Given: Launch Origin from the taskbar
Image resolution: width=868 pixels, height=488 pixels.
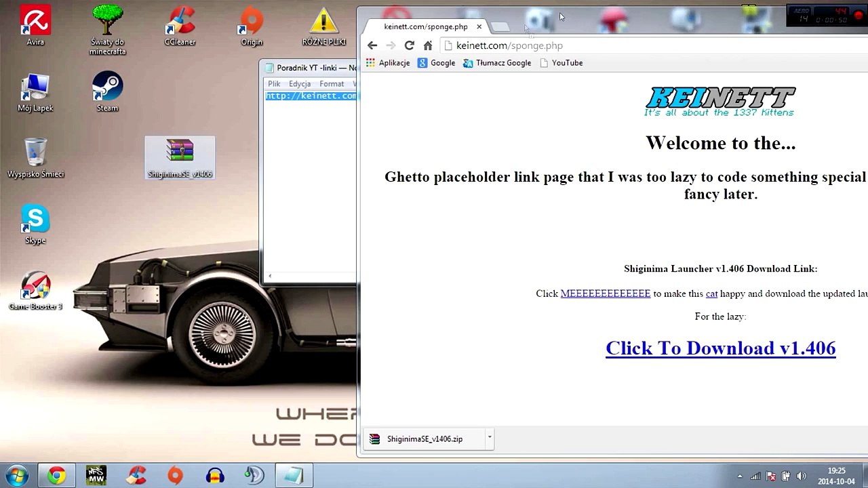Looking at the screenshot, I should tap(176, 475).
